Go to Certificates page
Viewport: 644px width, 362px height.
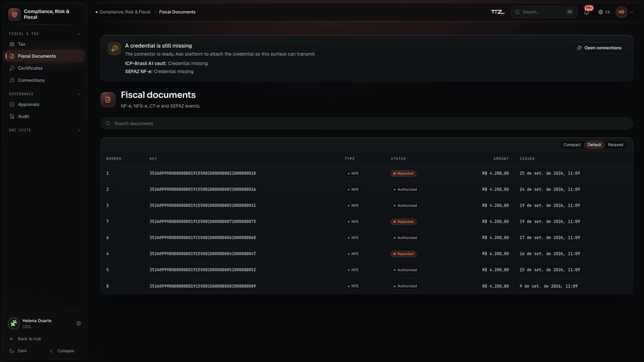click(x=44, y=68)
